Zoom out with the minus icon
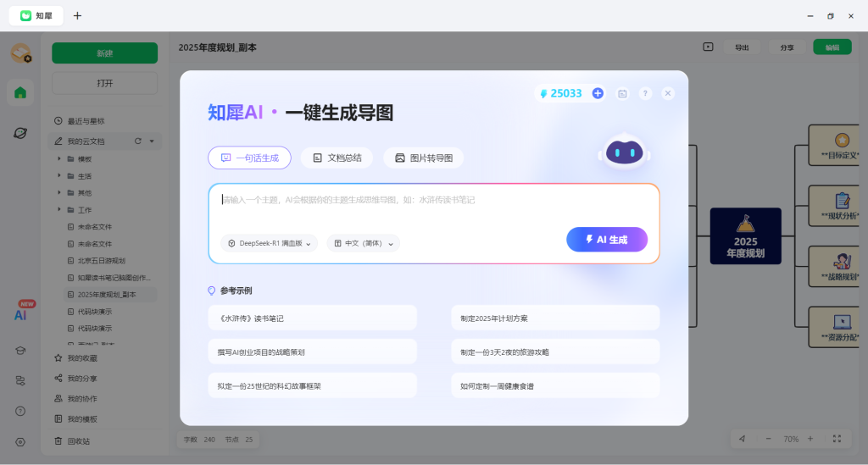The width and height of the screenshot is (868, 465). click(768, 439)
